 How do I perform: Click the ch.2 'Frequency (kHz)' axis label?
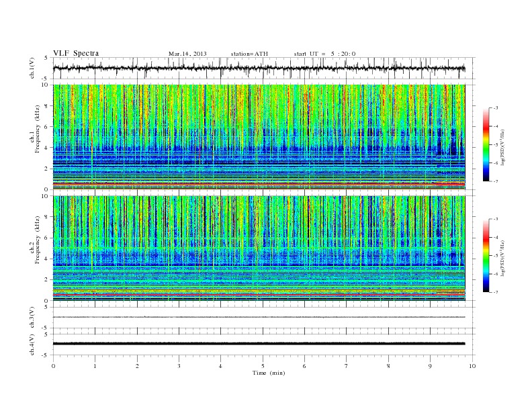(x=37, y=239)
